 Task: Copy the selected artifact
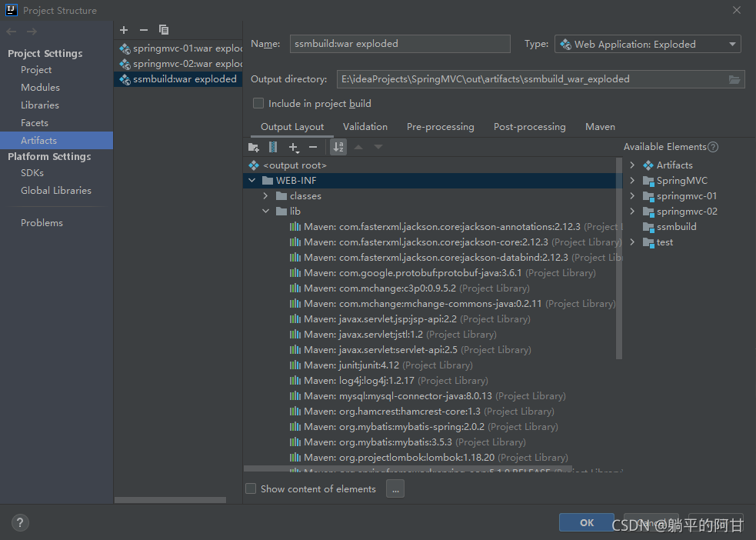click(164, 30)
